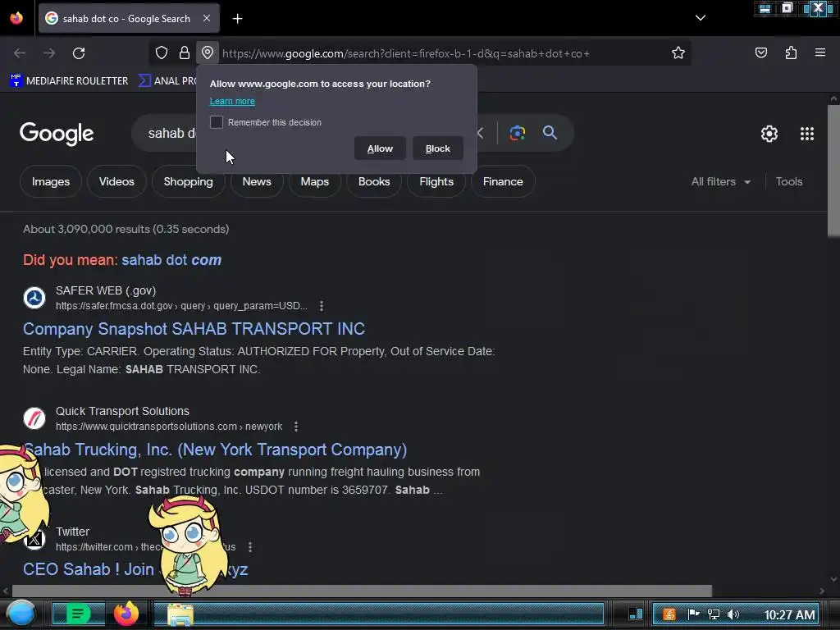Open the file explorer on taskbar
This screenshot has height=630, width=840.
[x=180, y=614]
